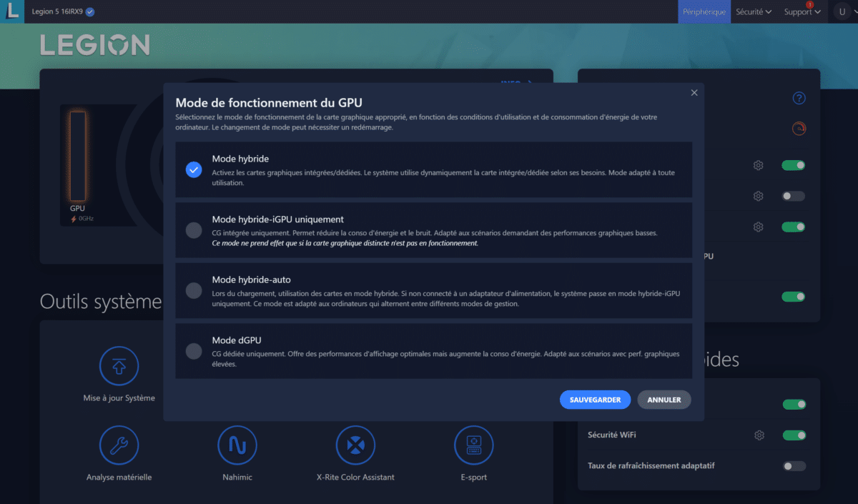The image size is (858, 504).
Task: Choose the Mode hybride-auto radio option
Action: pyautogui.click(x=194, y=290)
